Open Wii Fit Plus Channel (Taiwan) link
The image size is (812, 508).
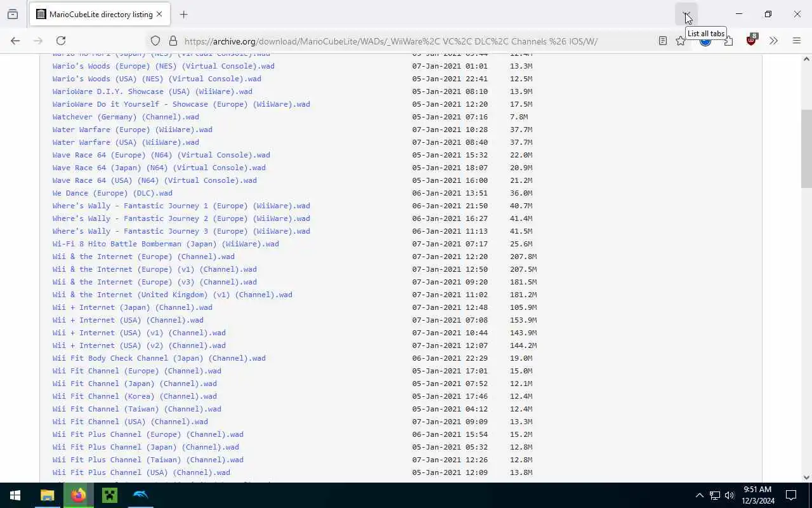(148, 460)
